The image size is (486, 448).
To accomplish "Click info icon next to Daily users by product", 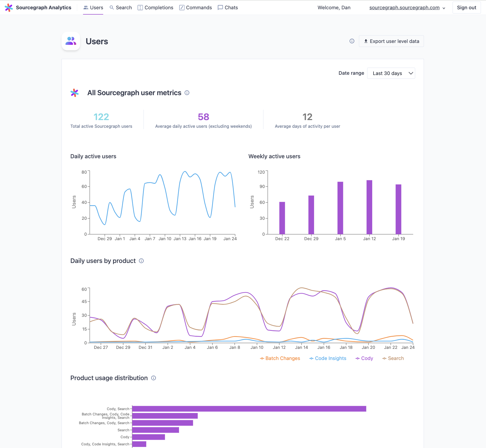I will tap(141, 261).
